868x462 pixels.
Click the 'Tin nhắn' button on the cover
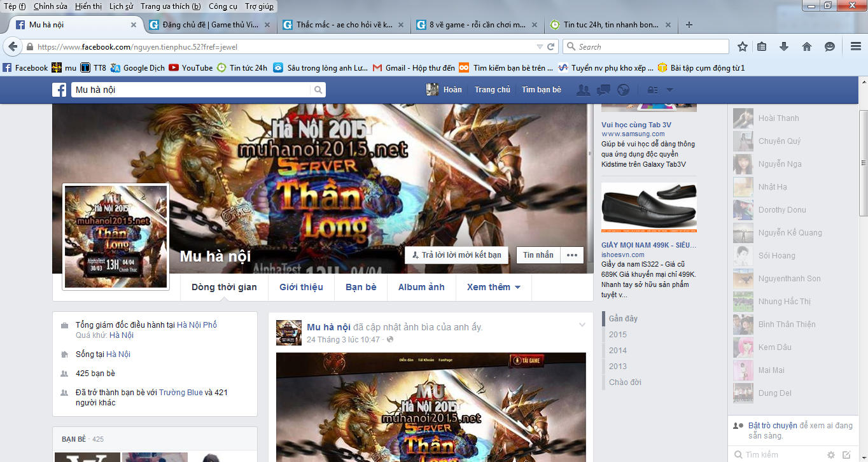[x=538, y=255]
